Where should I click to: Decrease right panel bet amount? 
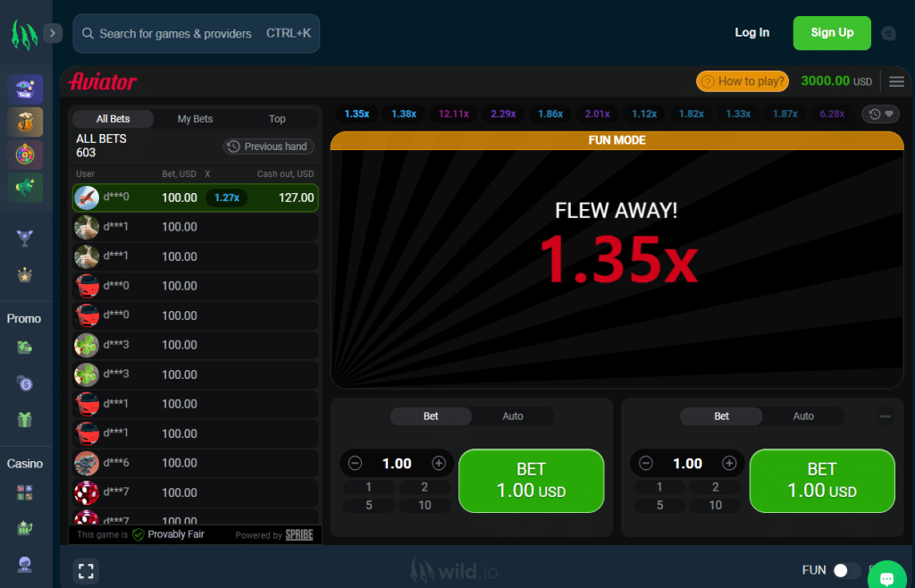(645, 463)
